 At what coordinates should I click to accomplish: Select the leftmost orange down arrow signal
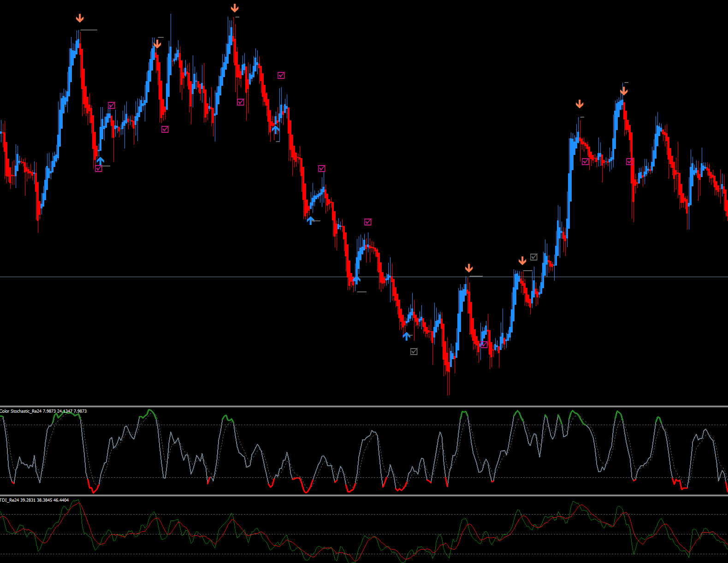tap(80, 18)
